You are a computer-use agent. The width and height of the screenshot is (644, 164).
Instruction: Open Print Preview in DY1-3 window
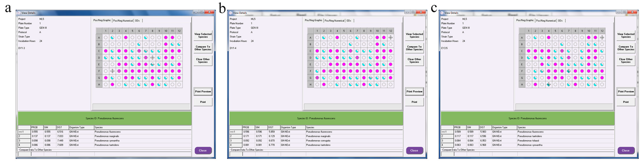click(x=203, y=92)
